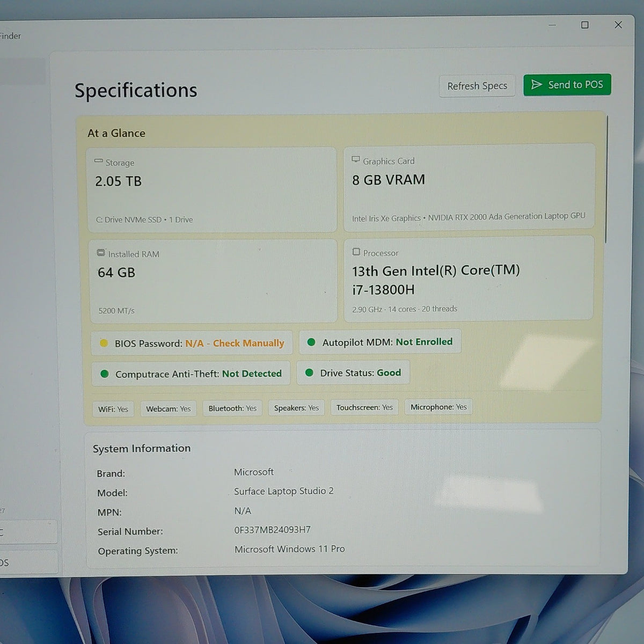
Task: Click the Speakers: Yes chip
Action: [296, 408]
